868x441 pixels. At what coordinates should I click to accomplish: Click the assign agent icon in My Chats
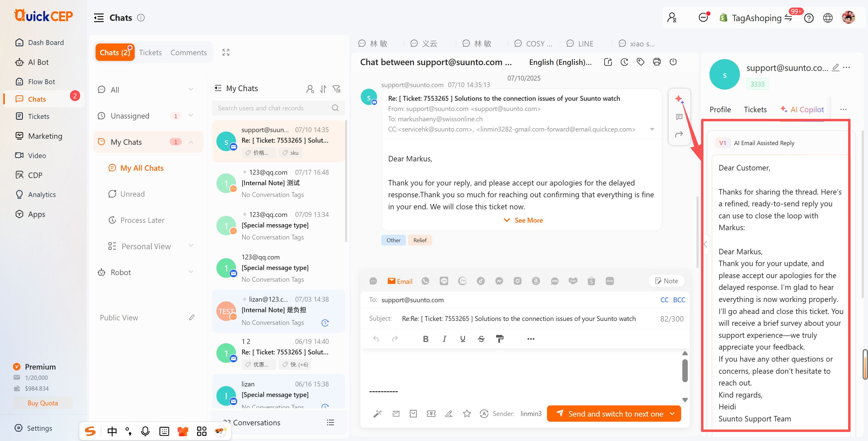[x=310, y=89]
